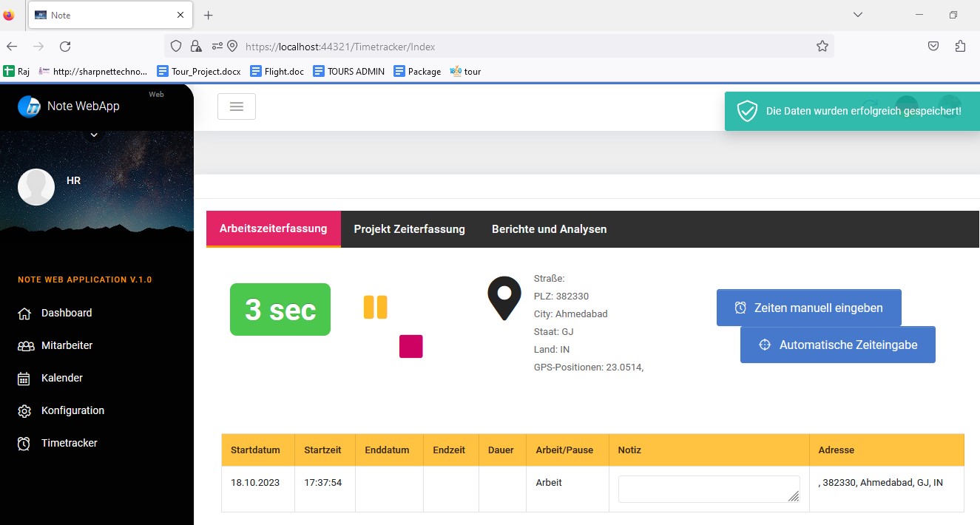Dismiss the success notification 'Die Daten wurden erfolgreich gespeichert!'
Screen dimensions: 980x525
(852, 111)
